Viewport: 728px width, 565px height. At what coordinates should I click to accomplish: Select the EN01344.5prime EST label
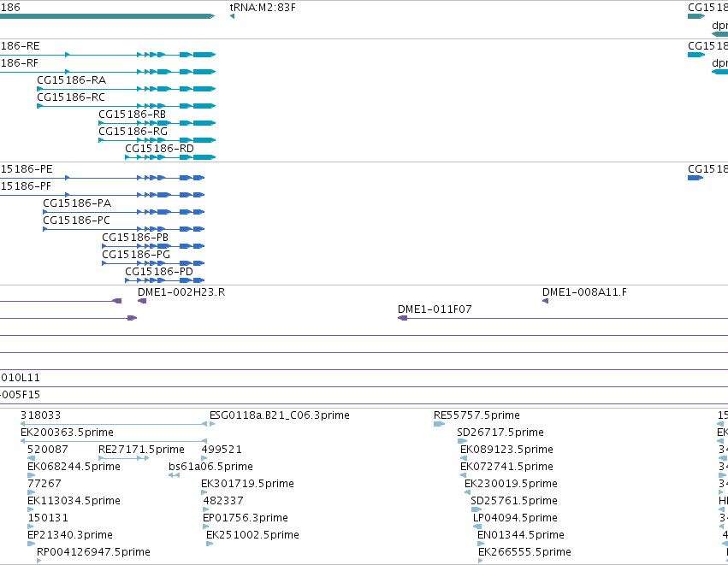521,535
